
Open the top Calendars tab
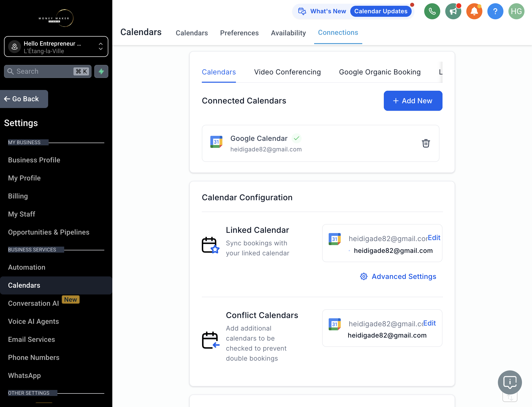192,33
